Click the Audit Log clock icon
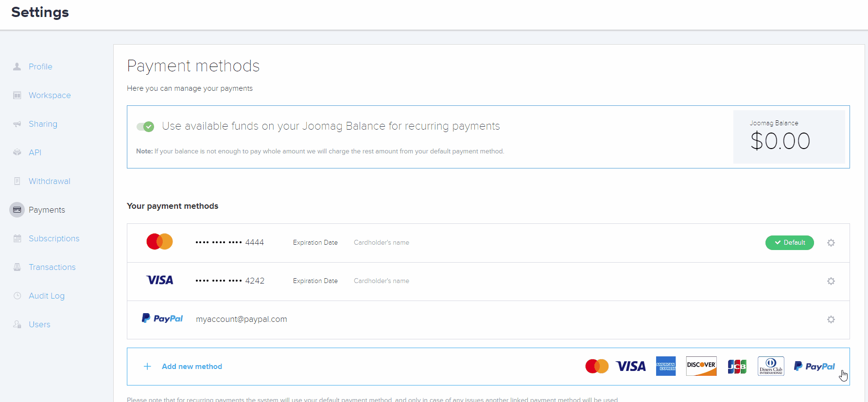 tap(17, 296)
